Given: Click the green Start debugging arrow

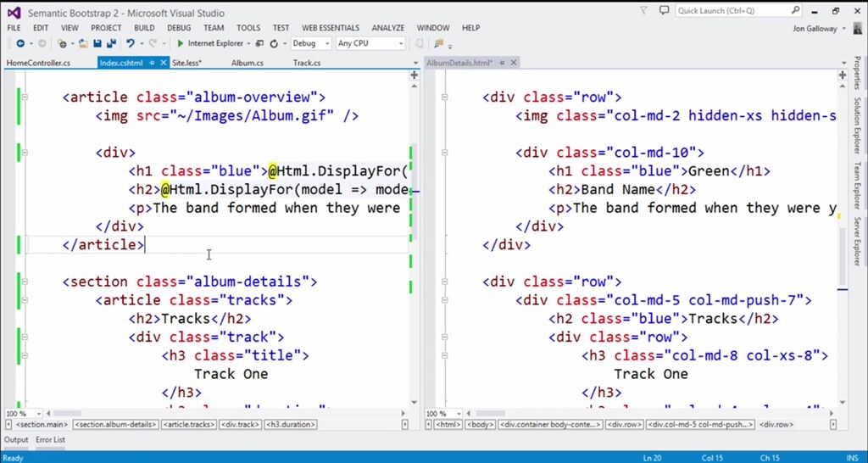Looking at the screenshot, I should point(181,43).
